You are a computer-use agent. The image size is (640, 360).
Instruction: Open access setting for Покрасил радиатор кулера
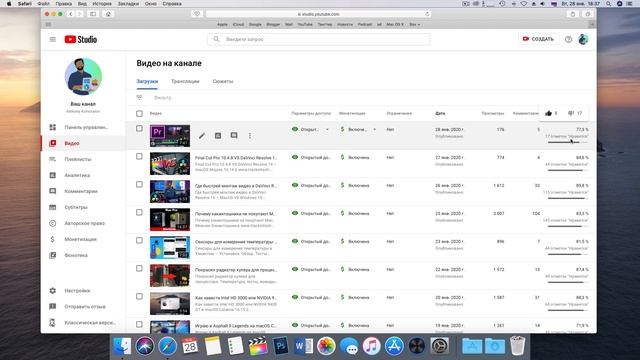click(x=311, y=269)
